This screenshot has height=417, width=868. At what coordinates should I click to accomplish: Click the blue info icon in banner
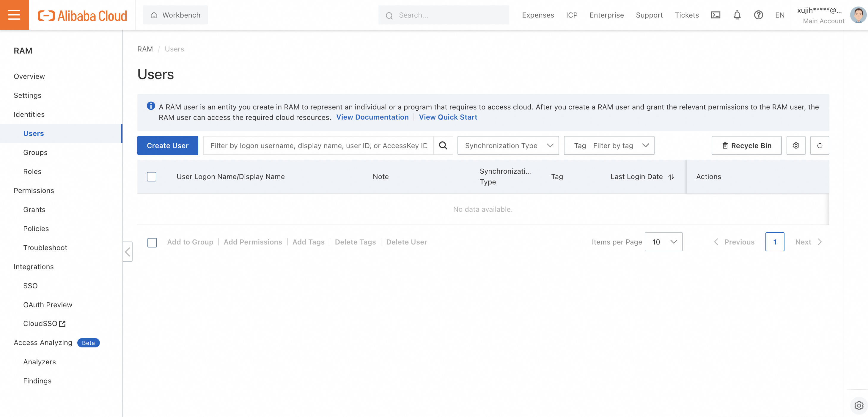151,106
